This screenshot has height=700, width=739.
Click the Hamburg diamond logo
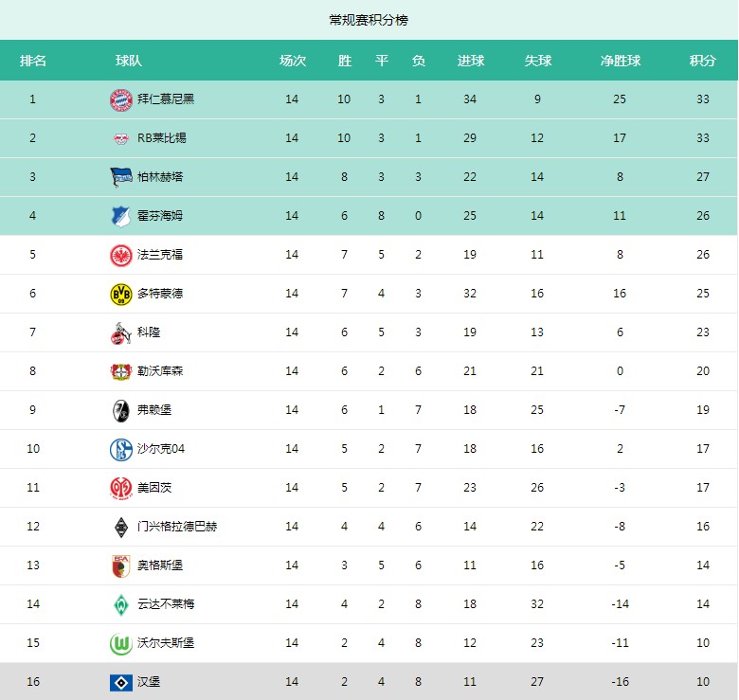click(121, 683)
